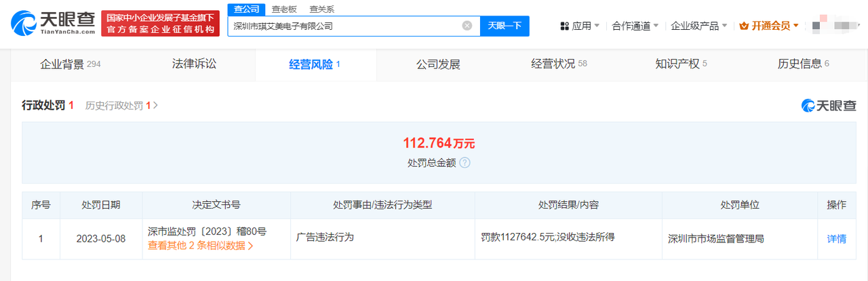Select the 经营风险 tab

tap(315, 64)
